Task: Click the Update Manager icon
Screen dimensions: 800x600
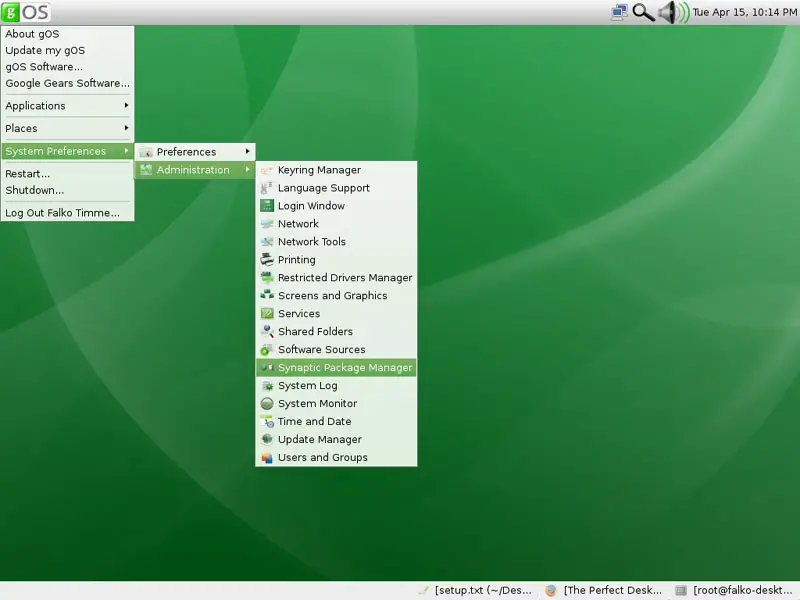Action: tap(267, 439)
